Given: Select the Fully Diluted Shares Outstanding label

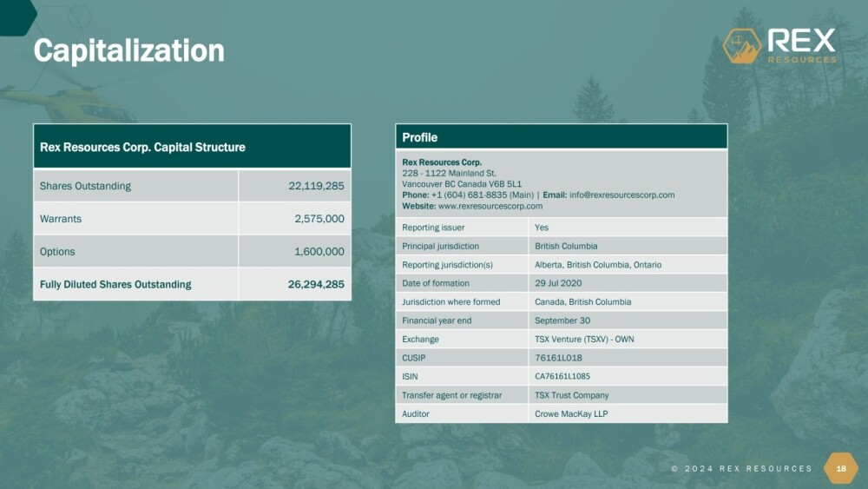Looking at the screenshot, I should [x=115, y=284].
